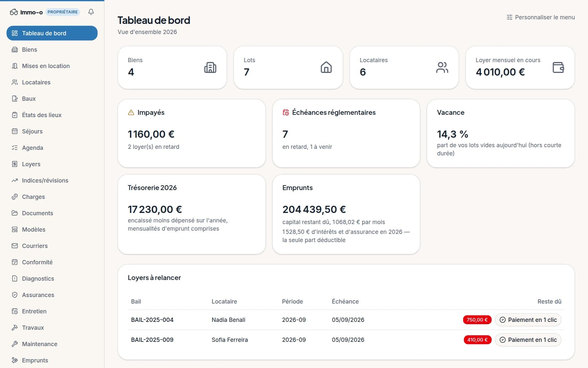Image resolution: width=588 pixels, height=368 pixels.
Task: Open the Vacance 14,3 % card
Action: click(501, 133)
